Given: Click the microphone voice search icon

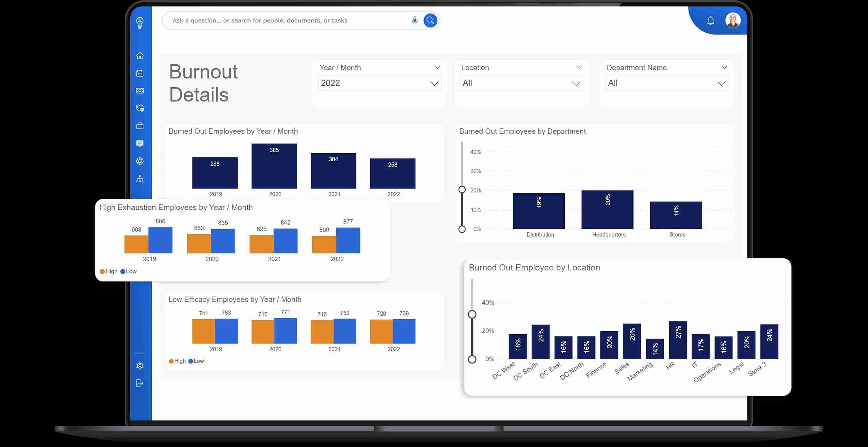Looking at the screenshot, I should click(x=415, y=20).
